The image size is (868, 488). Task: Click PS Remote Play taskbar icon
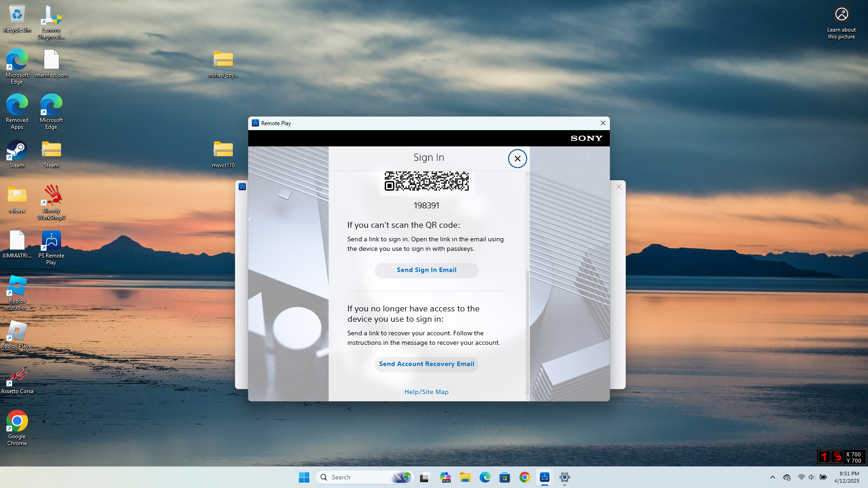pos(544,477)
